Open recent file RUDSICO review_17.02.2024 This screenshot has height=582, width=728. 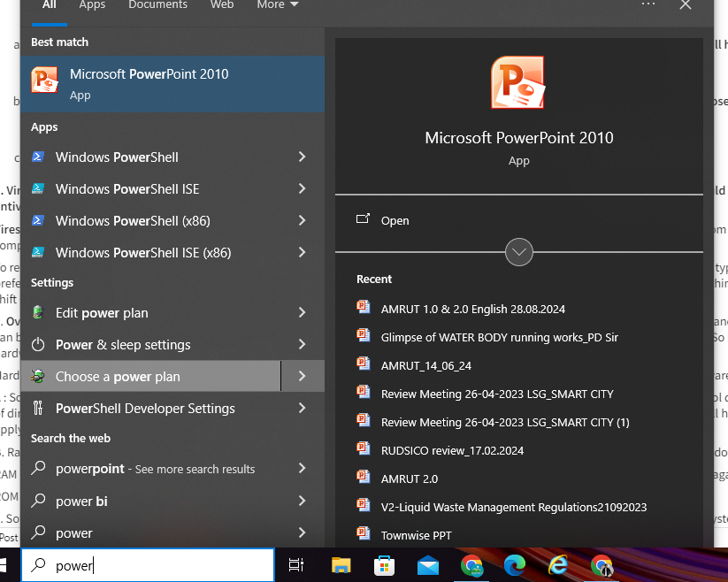click(452, 450)
